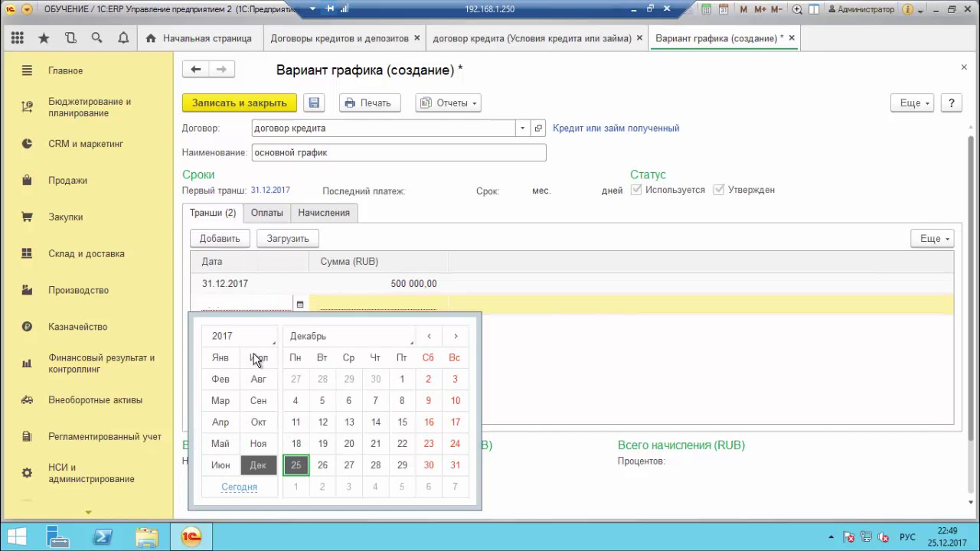The width and height of the screenshot is (980, 551).
Task: Close the Договоры кредитов и депозитов tab
Action: click(416, 38)
